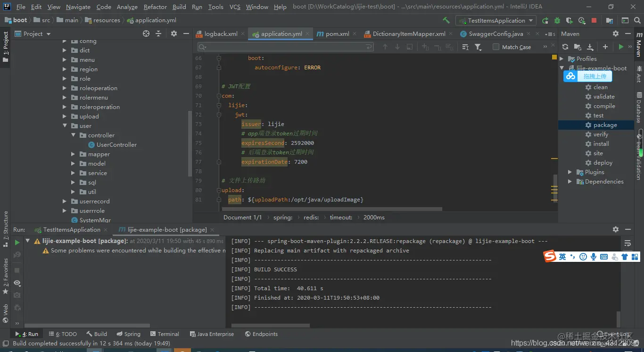
Task: Open the Analyze menu
Action: (127, 7)
